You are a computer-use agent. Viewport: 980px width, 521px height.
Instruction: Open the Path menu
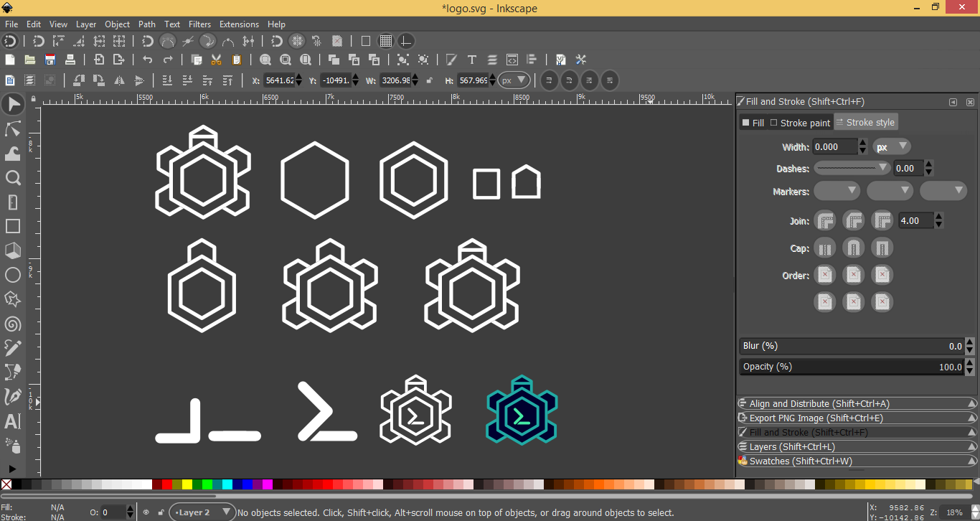point(147,24)
